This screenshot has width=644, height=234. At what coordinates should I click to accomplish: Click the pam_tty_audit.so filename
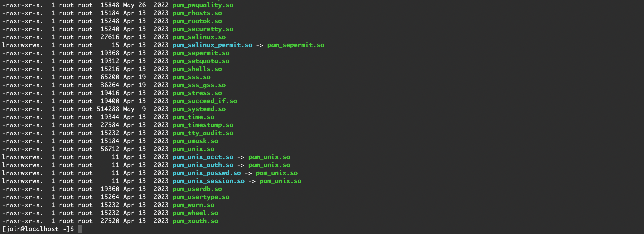[x=203, y=133]
